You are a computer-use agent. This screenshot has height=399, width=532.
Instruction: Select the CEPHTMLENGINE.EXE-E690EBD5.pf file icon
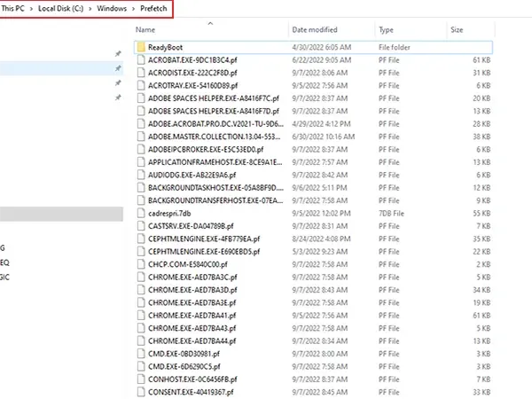click(x=141, y=252)
